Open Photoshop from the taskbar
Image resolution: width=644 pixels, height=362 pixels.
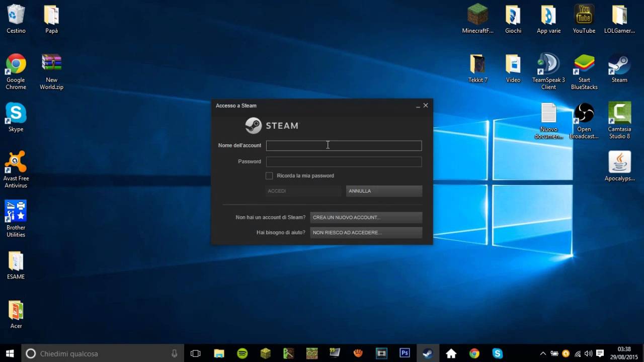click(405, 353)
